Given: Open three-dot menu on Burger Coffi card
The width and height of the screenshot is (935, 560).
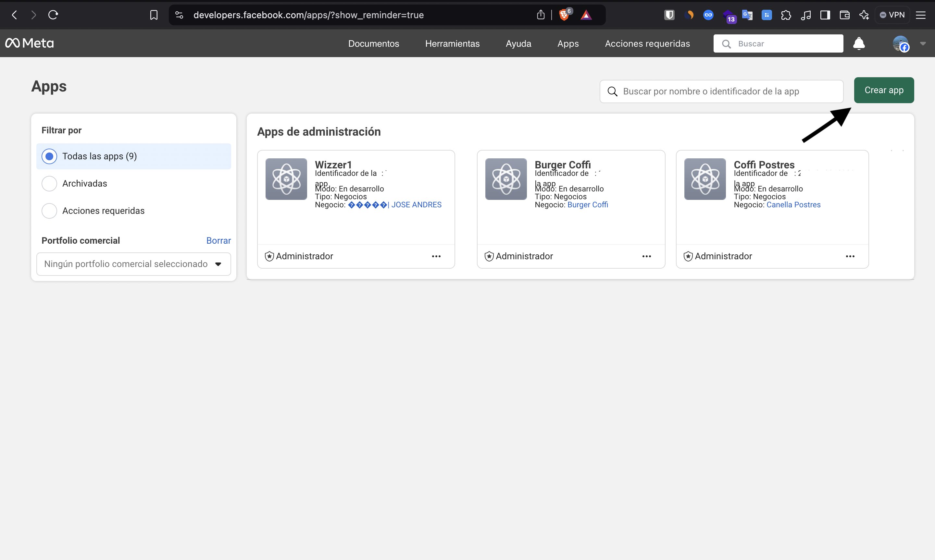Looking at the screenshot, I should point(646,256).
